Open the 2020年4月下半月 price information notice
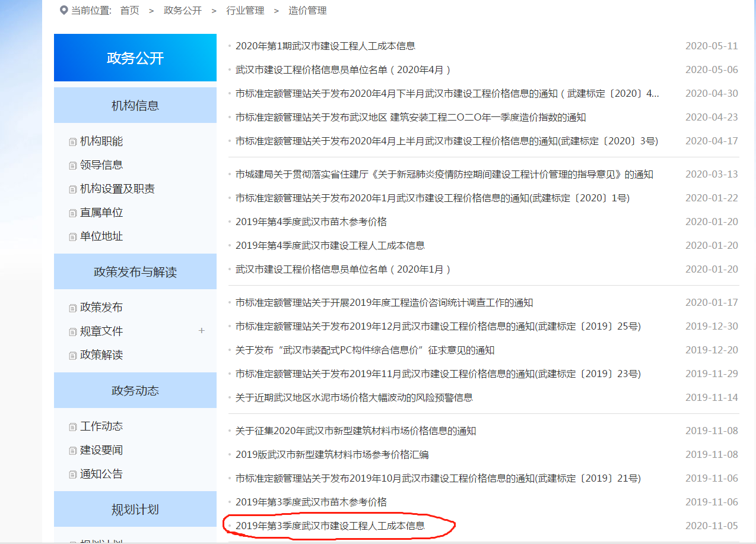This screenshot has height=544, width=756. tap(447, 93)
